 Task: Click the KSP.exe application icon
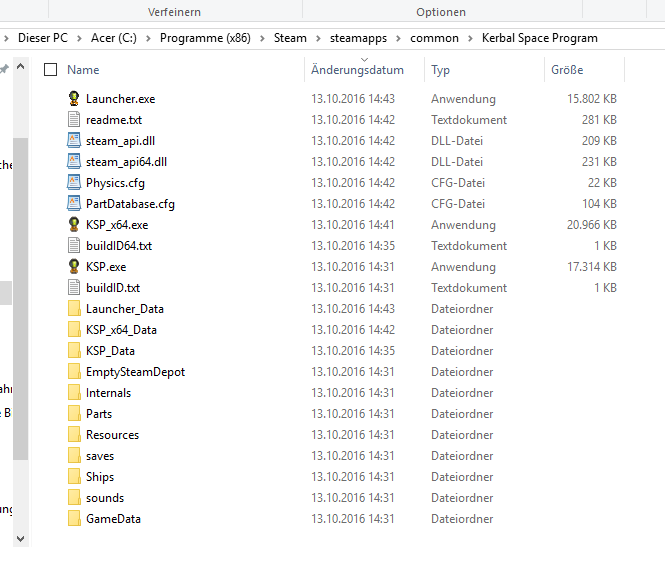point(74,267)
